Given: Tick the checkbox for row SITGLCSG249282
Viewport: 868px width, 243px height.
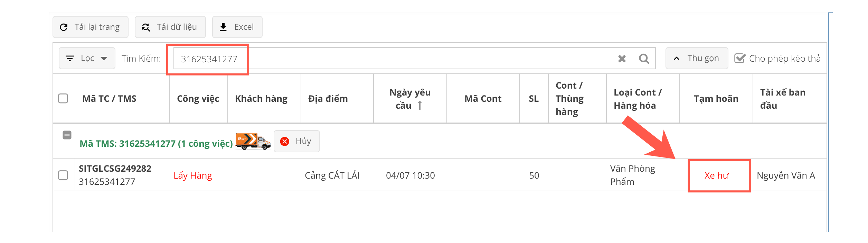Looking at the screenshot, I should 63,175.
